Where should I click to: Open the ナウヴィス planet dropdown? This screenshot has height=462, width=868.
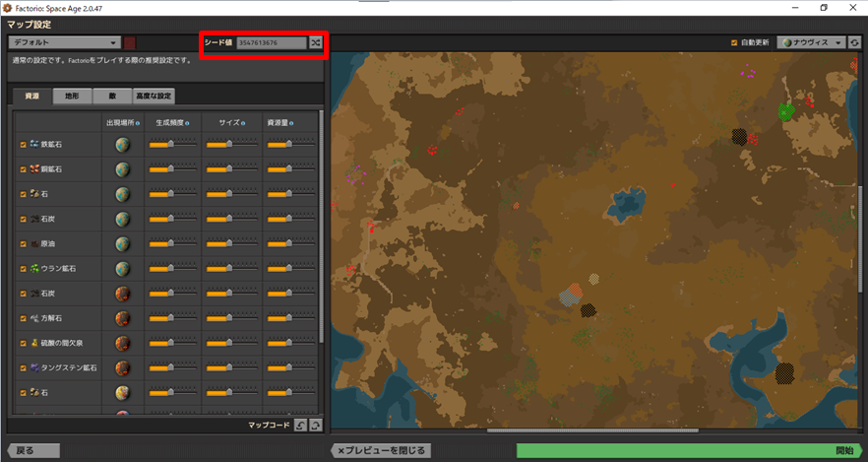[811, 42]
